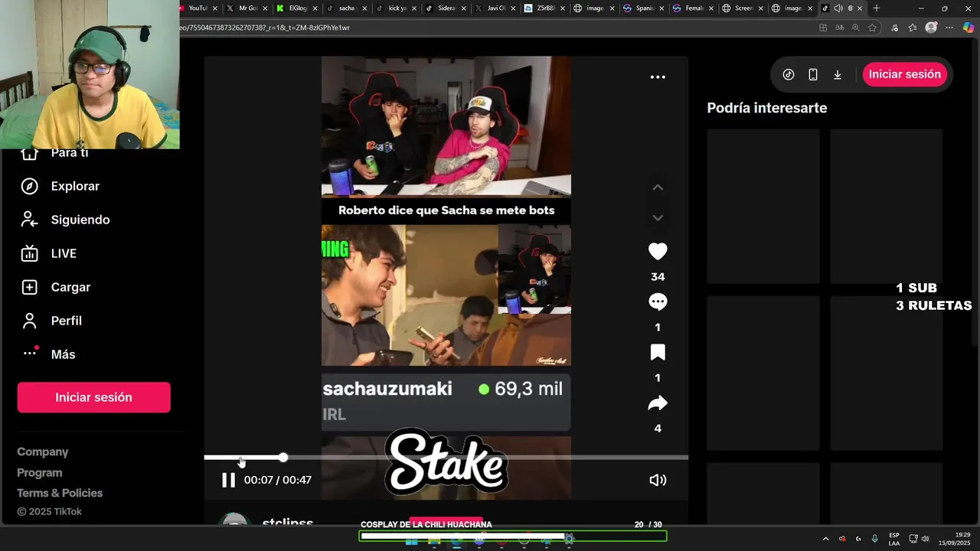Image resolution: width=980 pixels, height=551 pixels.
Task: Open the Explorar compass icon
Action: click(29, 186)
